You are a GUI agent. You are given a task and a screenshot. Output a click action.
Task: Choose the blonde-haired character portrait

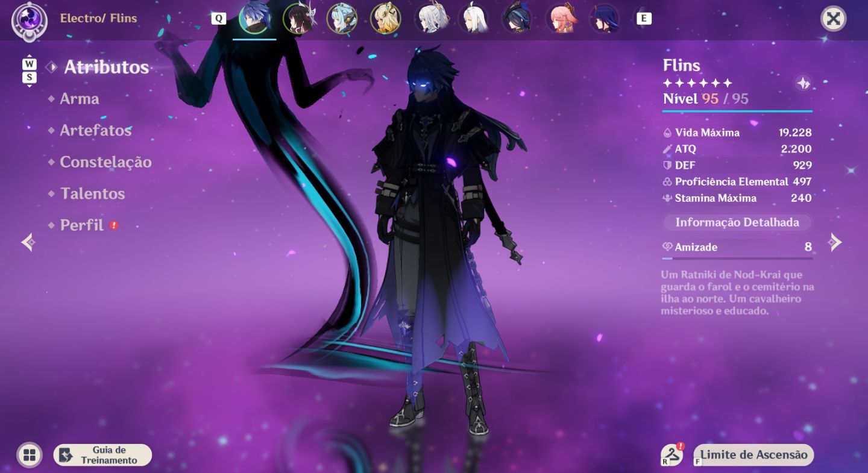click(385, 19)
